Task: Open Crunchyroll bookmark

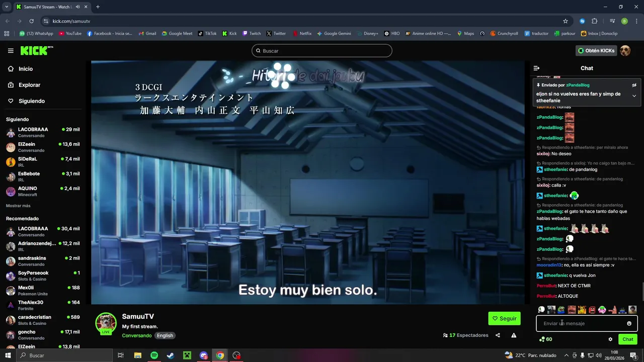Action: pyautogui.click(x=504, y=34)
